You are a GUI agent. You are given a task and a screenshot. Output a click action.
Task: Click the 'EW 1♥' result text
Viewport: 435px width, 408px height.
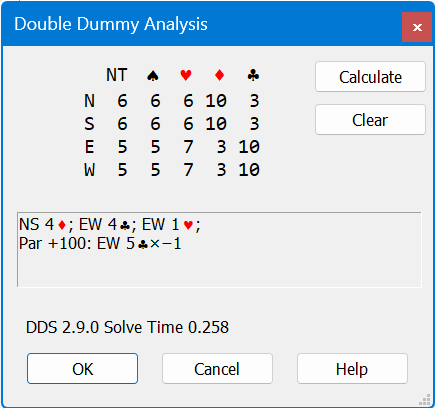[x=168, y=225]
